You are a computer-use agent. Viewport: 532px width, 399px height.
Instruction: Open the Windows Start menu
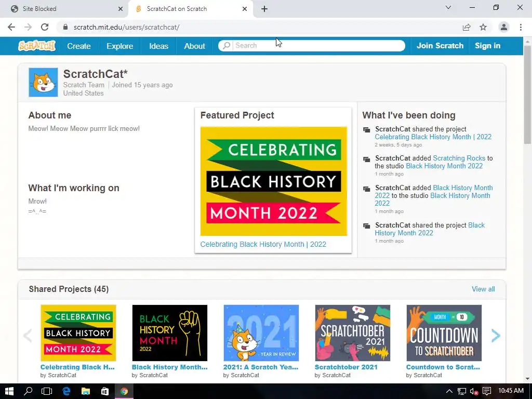(x=9, y=391)
